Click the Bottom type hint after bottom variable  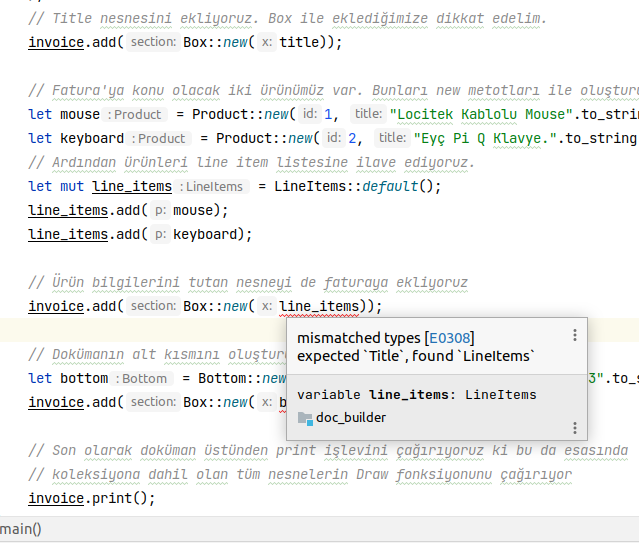tap(144, 379)
